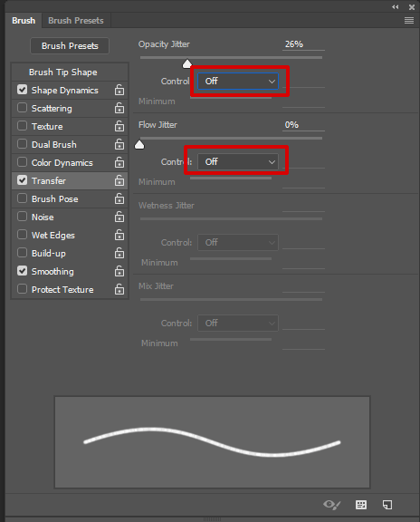Screen dimensions: 420x522
Task: Enable the Color Dynamics checkbox
Action: pos(22,162)
